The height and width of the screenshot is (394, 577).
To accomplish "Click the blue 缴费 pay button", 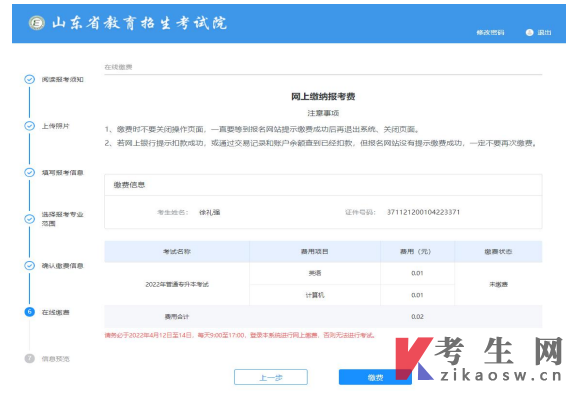I will click(x=375, y=377).
